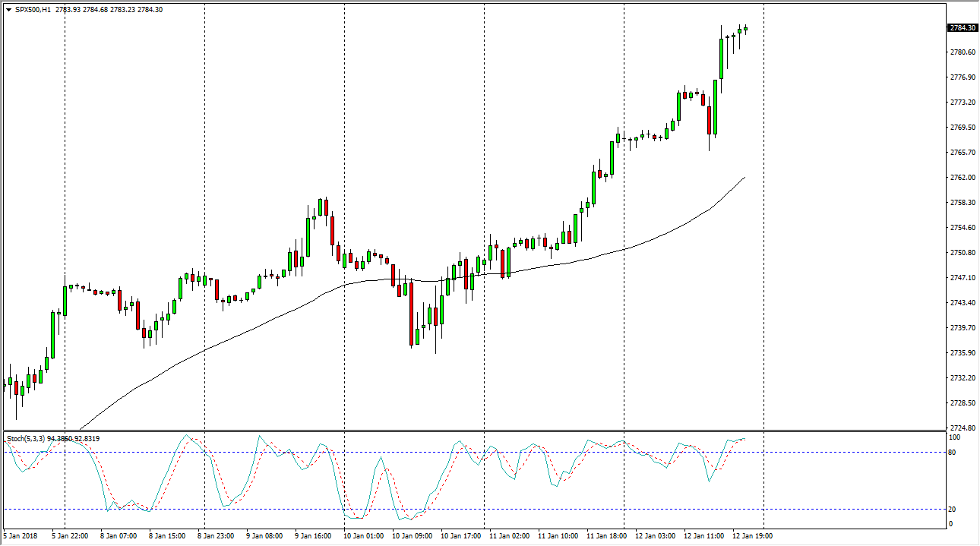This screenshot has width=980, height=546.
Task: Click the 80 level on stochastic scale
Action: click(953, 453)
